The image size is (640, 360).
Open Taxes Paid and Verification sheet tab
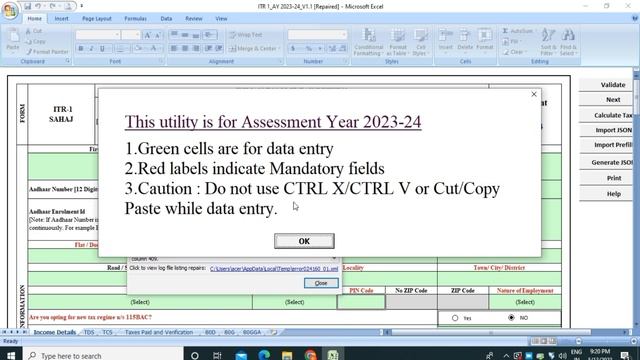click(159, 332)
